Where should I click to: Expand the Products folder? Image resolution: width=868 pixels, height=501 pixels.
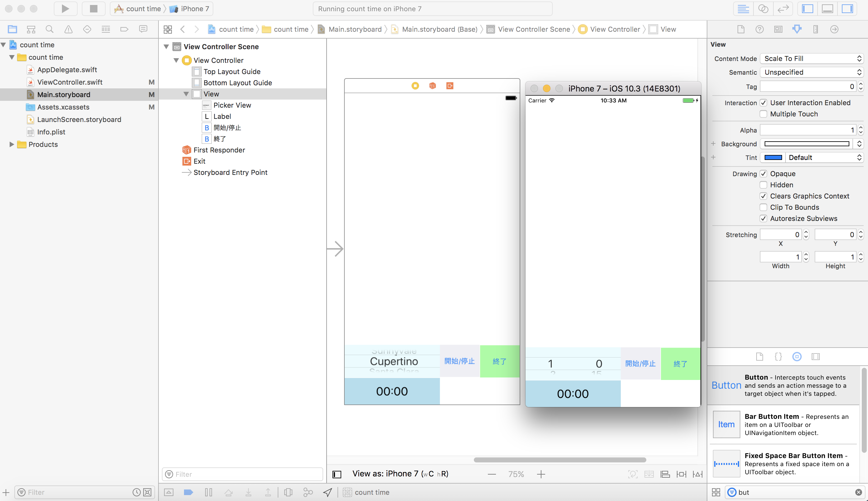coord(12,144)
